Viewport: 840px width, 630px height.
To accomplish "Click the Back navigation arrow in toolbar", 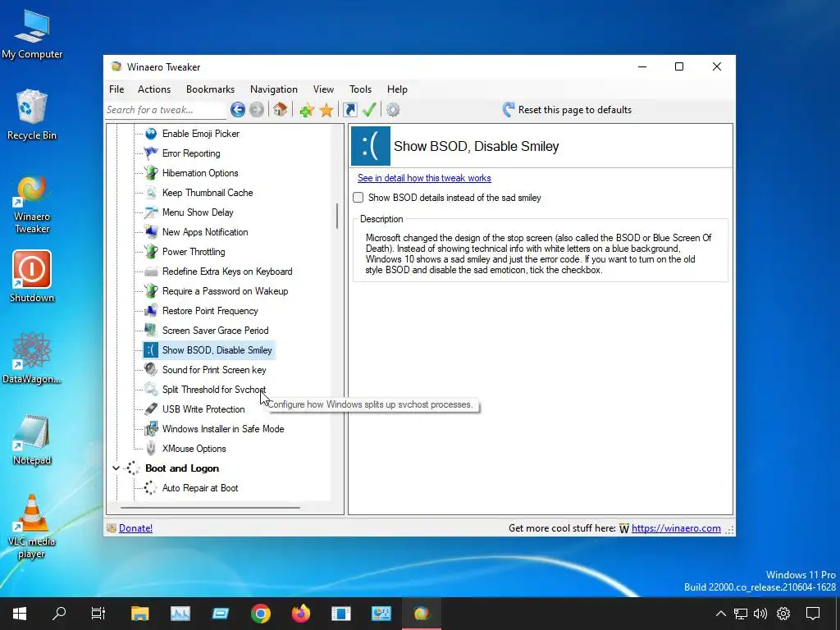I will point(238,110).
